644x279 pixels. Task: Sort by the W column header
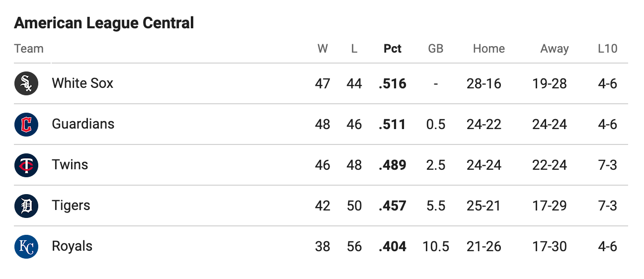coord(322,49)
